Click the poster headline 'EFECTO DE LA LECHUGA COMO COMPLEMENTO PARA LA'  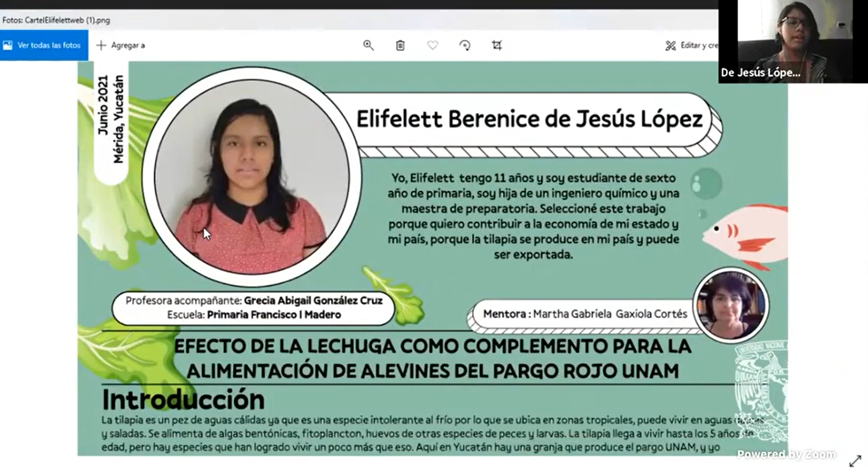(x=433, y=346)
